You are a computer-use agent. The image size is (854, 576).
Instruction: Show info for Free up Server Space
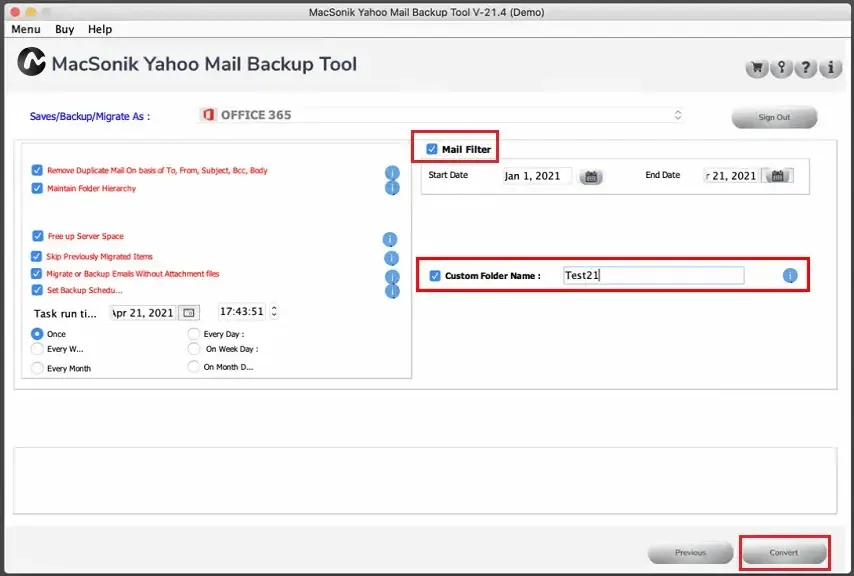(390, 240)
